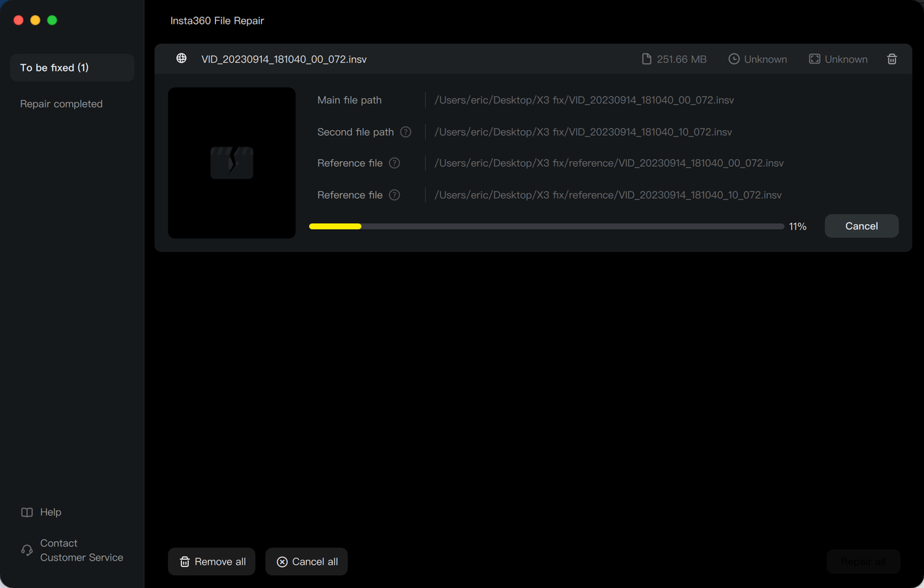The image size is (924, 588).
Task: Open the Help link
Action: pyautogui.click(x=51, y=512)
